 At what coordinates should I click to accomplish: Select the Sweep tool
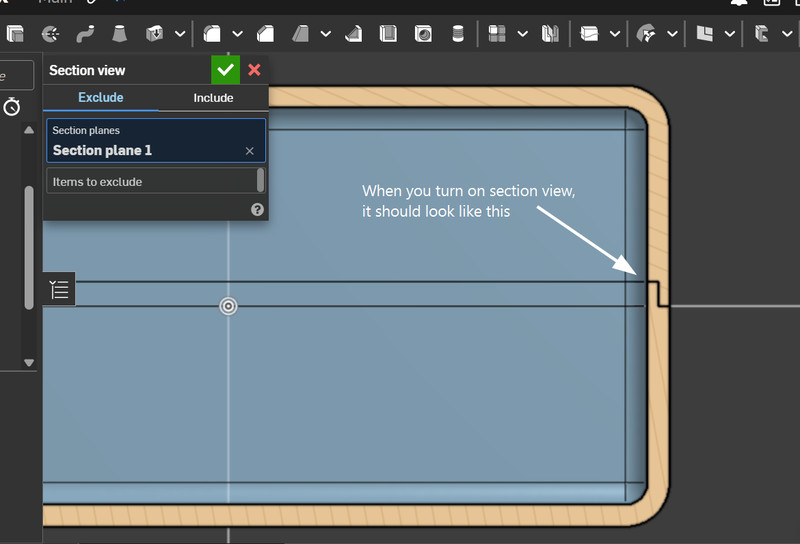tap(85, 34)
